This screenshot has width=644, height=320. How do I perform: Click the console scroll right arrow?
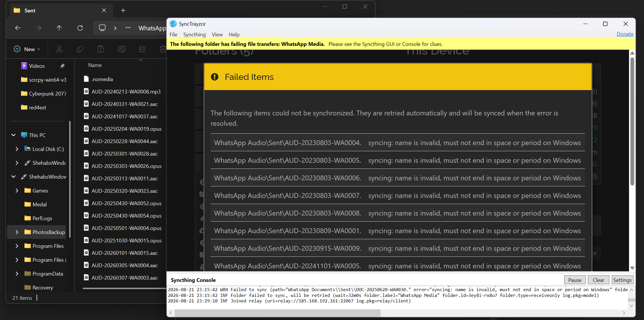click(x=624, y=313)
